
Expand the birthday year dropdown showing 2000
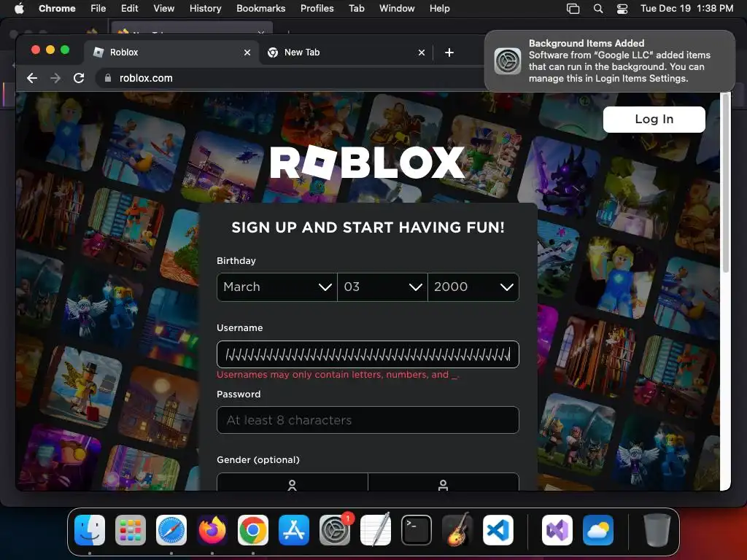(473, 287)
